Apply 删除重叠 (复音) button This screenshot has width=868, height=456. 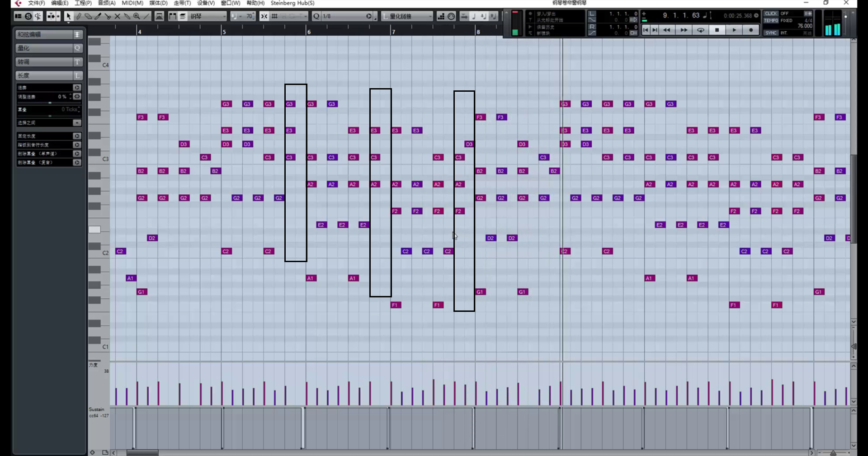tap(77, 163)
